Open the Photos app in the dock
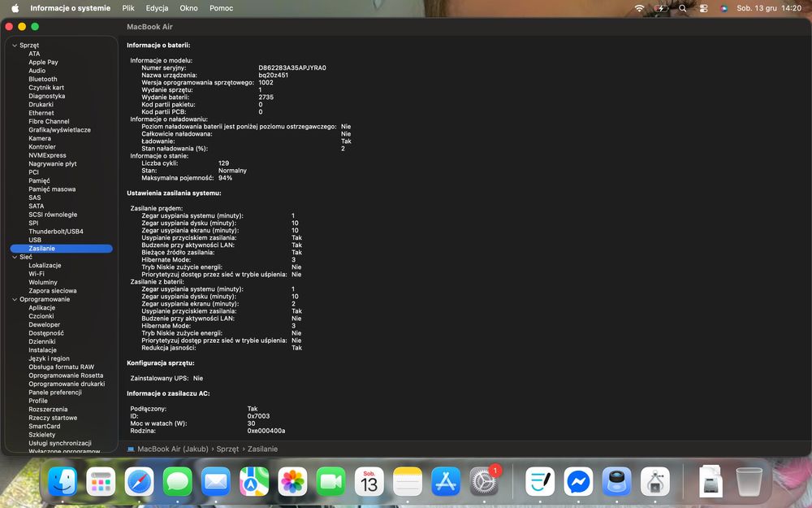 coord(292,481)
